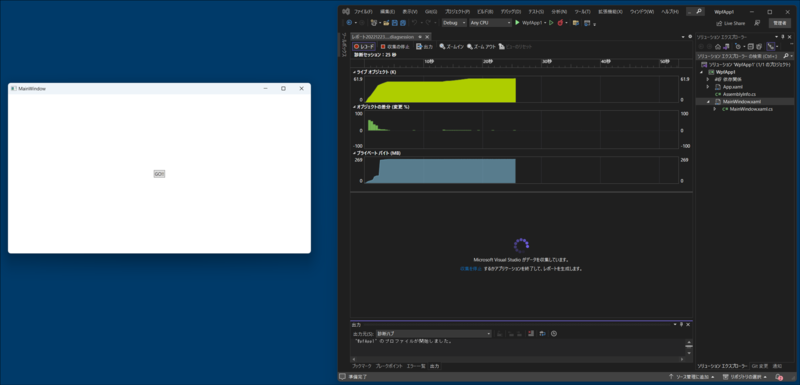Switch to the Git Changes tab

click(x=760, y=366)
